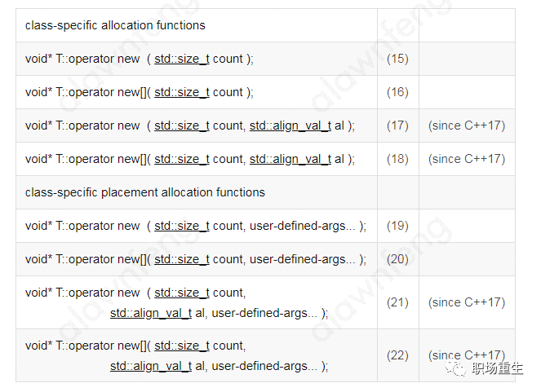
Task: Click std::size_t link in row (19)
Action: click(x=181, y=226)
